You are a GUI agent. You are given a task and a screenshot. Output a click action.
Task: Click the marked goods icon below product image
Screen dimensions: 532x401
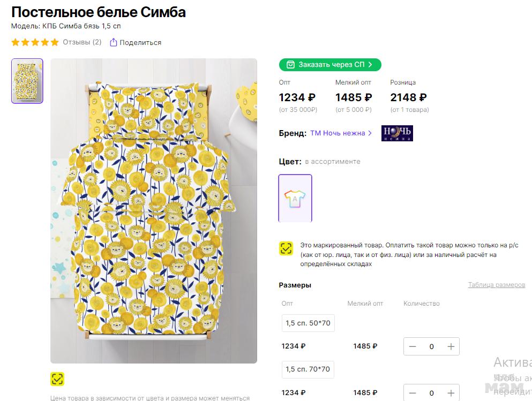(57, 379)
